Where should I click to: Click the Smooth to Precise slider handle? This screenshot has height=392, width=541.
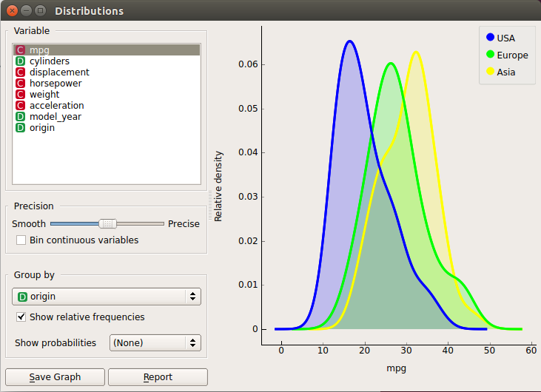pyautogui.click(x=108, y=223)
